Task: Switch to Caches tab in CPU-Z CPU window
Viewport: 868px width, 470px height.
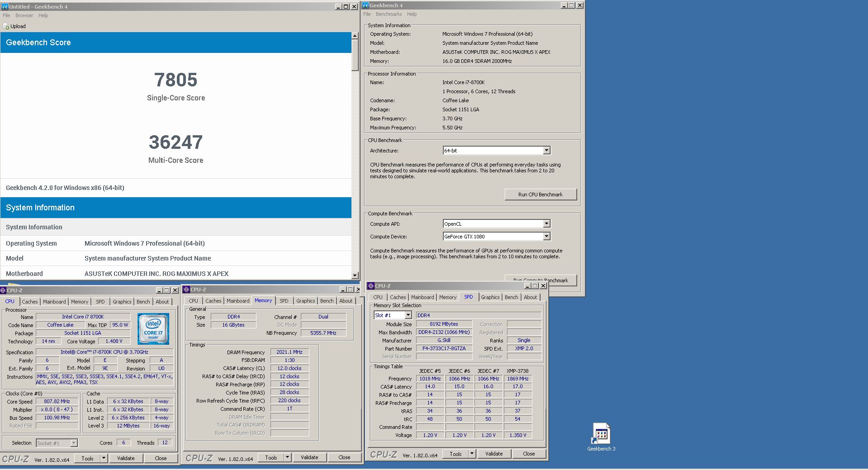Action: [x=30, y=302]
